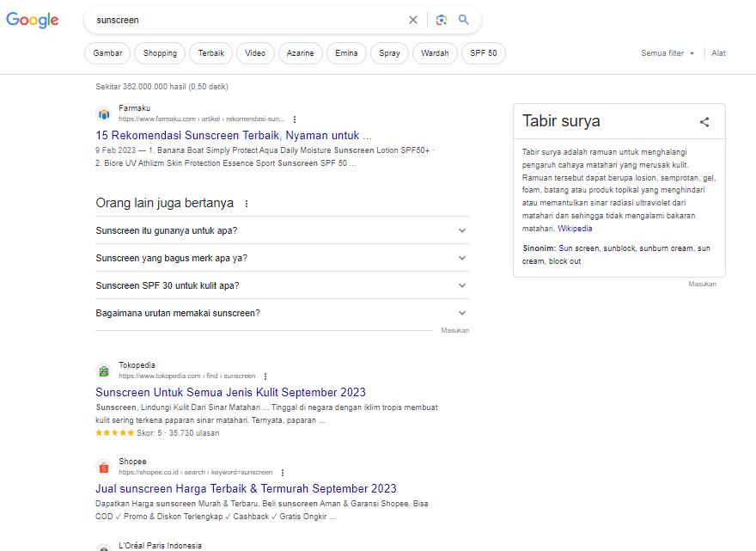Image resolution: width=756 pixels, height=551 pixels.
Task: Select the Spray filter chip
Action: [389, 53]
